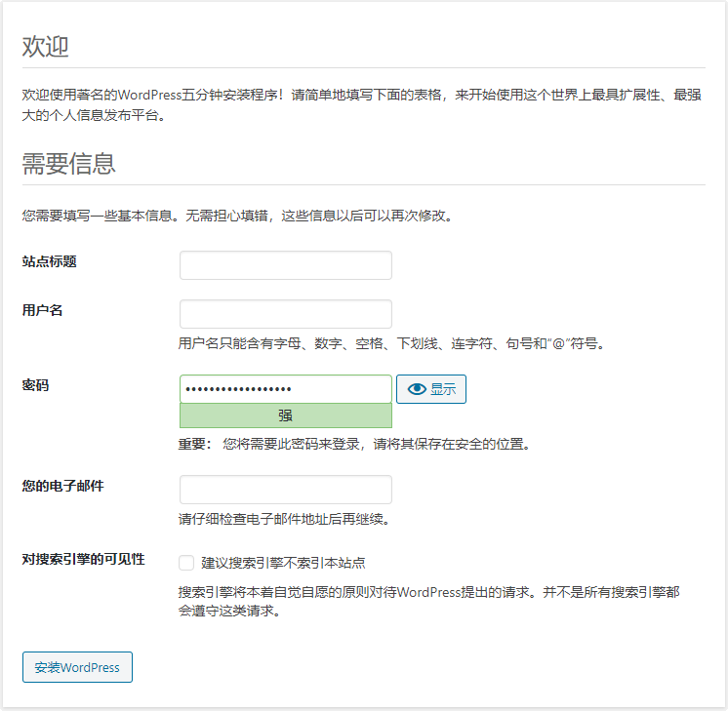This screenshot has width=728, height=711.
Task: Click the note 搜索引擎将本着自觉自愿的原则
Action: [429, 602]
